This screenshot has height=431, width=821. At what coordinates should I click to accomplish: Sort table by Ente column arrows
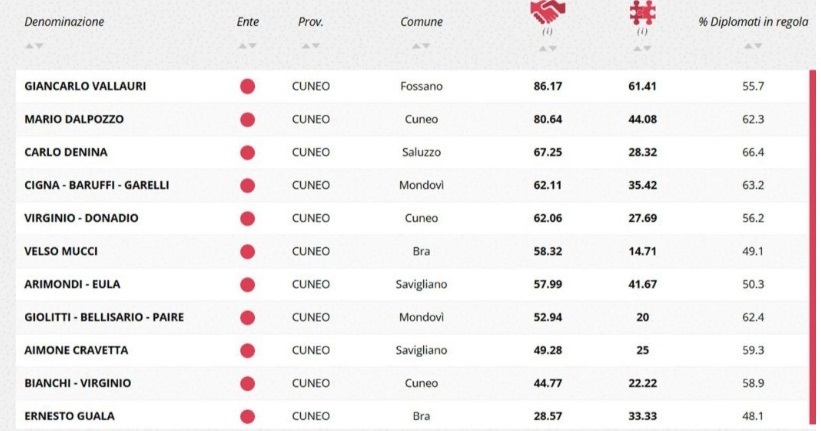tap(247, 46)
